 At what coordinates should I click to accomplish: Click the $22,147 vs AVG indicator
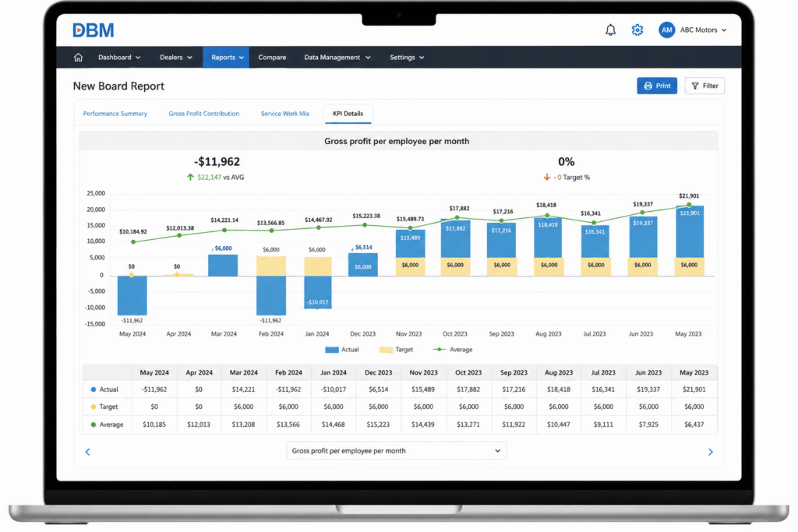(215, 178)
